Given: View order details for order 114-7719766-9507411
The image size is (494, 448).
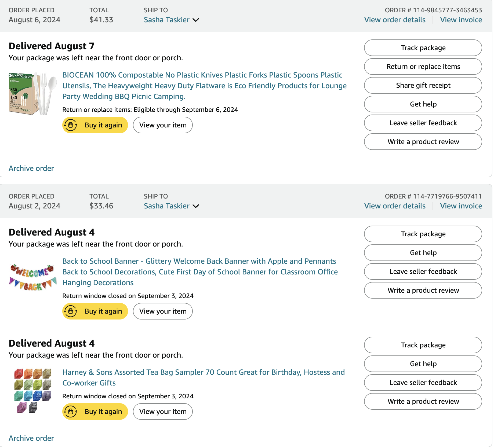Looking at the screenshot, I should (x=395, y=206).
